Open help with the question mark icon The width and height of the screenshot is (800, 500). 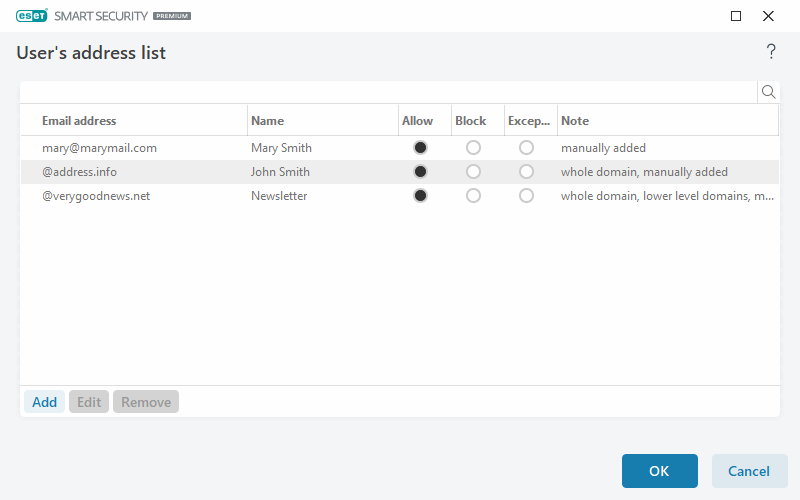pos(771,52)
